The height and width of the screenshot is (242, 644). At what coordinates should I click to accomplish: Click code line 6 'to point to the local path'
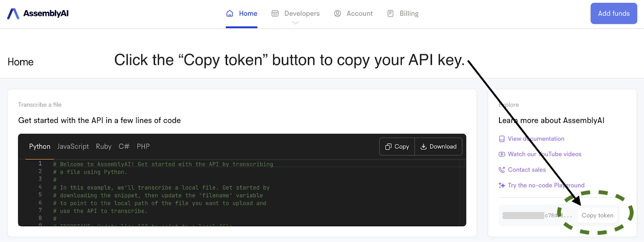click(160, 203)
